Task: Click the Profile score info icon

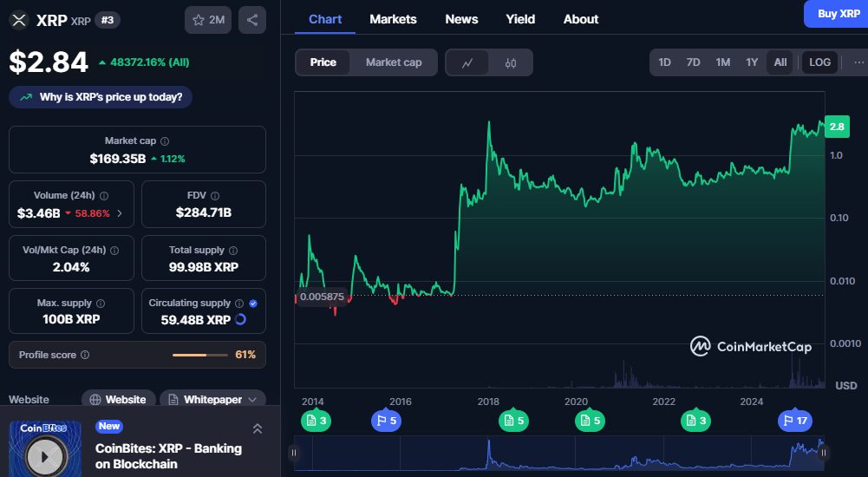Action: [85, 355]
